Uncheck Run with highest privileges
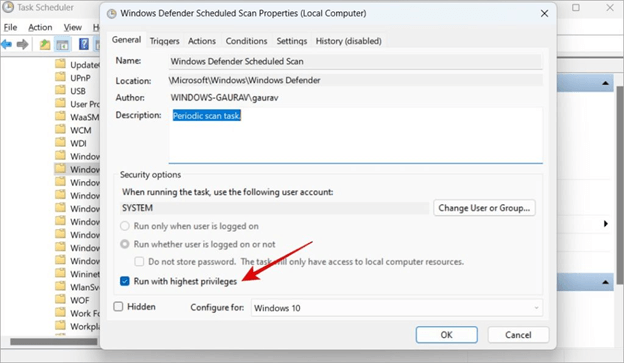This screenshot has width=624, height=363. [x=125, y=281]
